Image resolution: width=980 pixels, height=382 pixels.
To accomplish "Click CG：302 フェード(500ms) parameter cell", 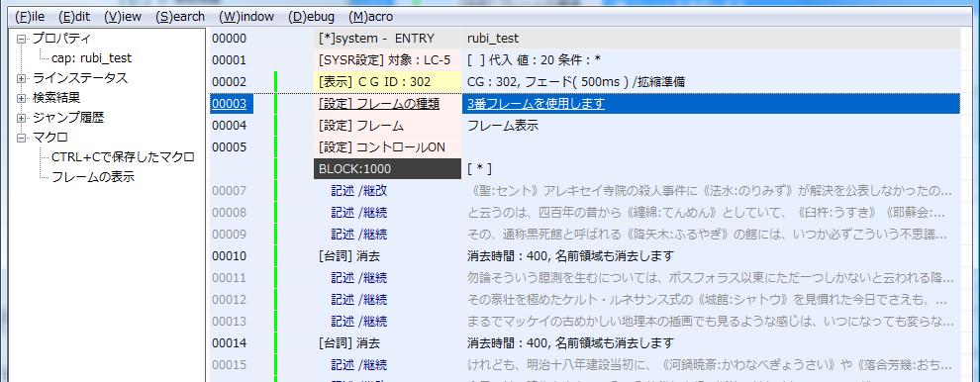I will point(712,82).
